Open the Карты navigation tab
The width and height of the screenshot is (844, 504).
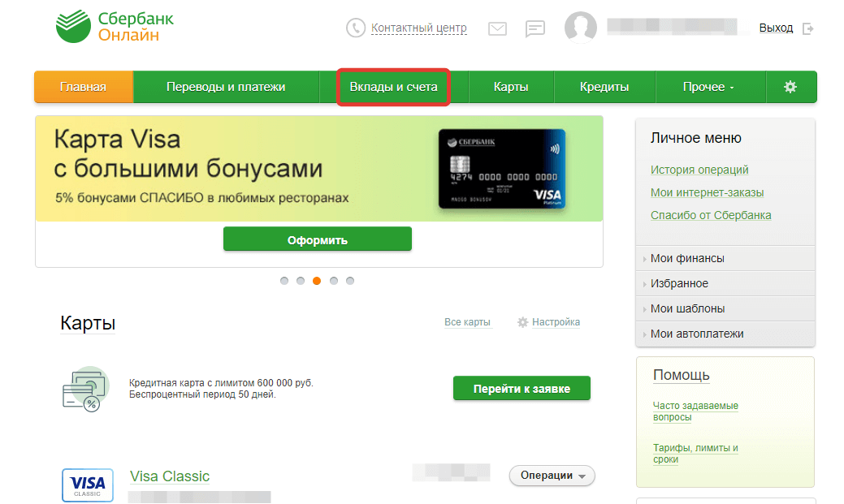(511, 87)
